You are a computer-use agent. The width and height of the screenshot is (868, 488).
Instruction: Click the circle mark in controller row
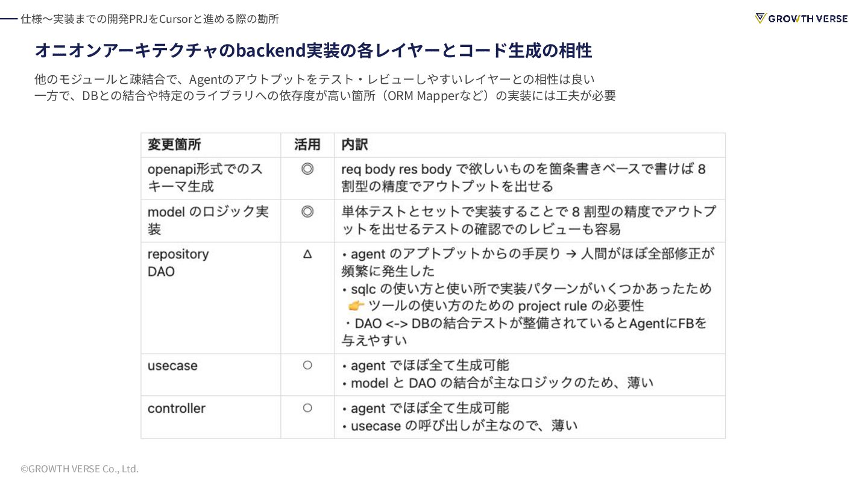tap(307, 408)
